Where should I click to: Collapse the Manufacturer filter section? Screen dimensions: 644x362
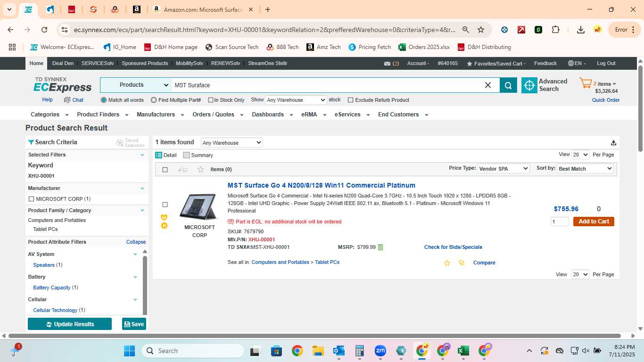click(x=142, y=189)
